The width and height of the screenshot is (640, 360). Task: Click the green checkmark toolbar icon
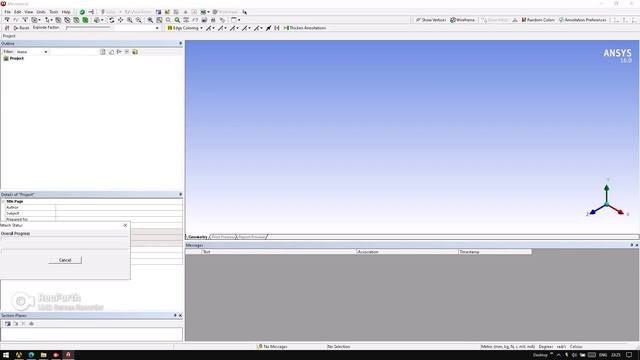point(82,12)
